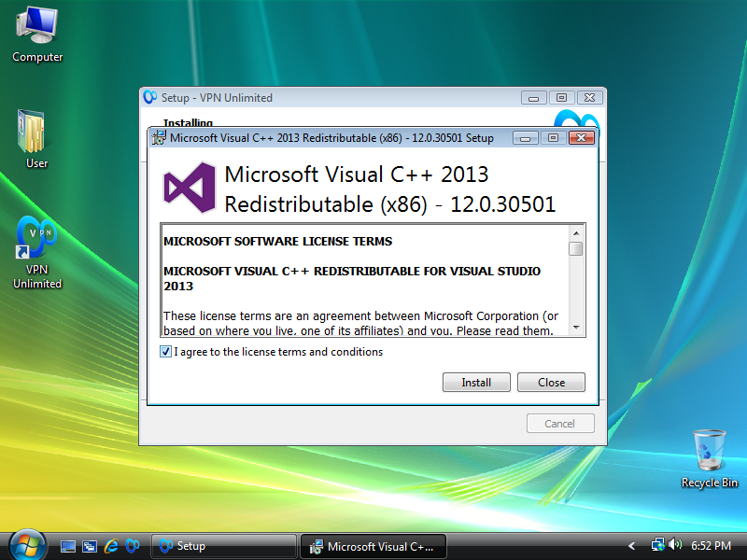Click VPN Unlimited Setup title bar icon
747x560 pixels.
(150, 97)
